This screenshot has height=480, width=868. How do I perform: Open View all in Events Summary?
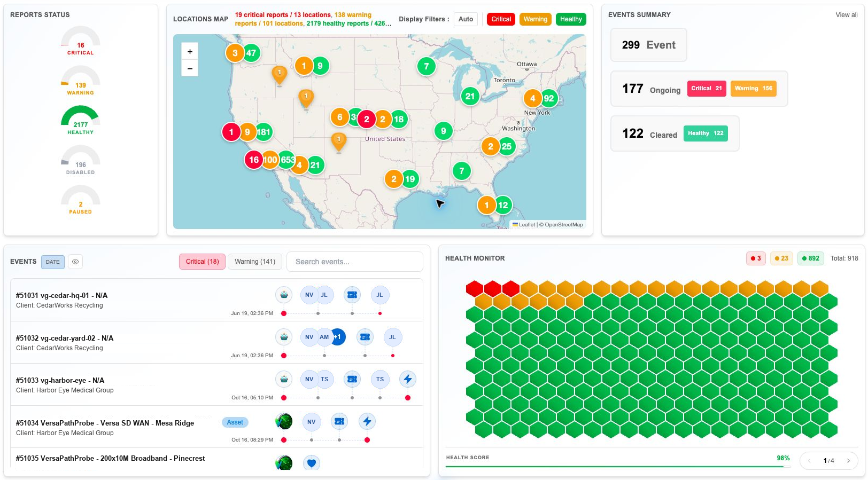847,15
